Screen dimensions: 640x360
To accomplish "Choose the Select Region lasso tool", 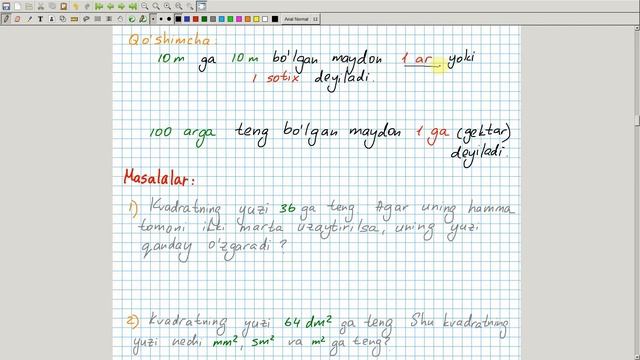I will pos(86,19).
